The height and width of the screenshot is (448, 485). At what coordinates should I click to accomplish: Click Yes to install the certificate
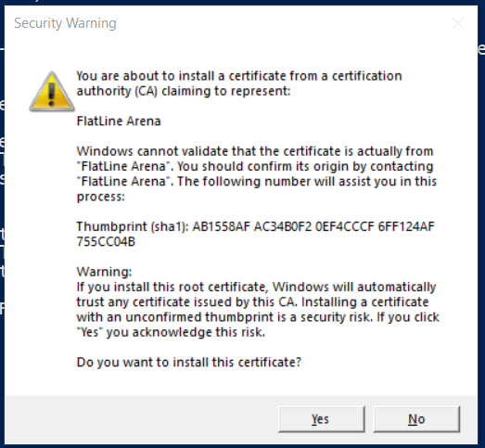322,419
